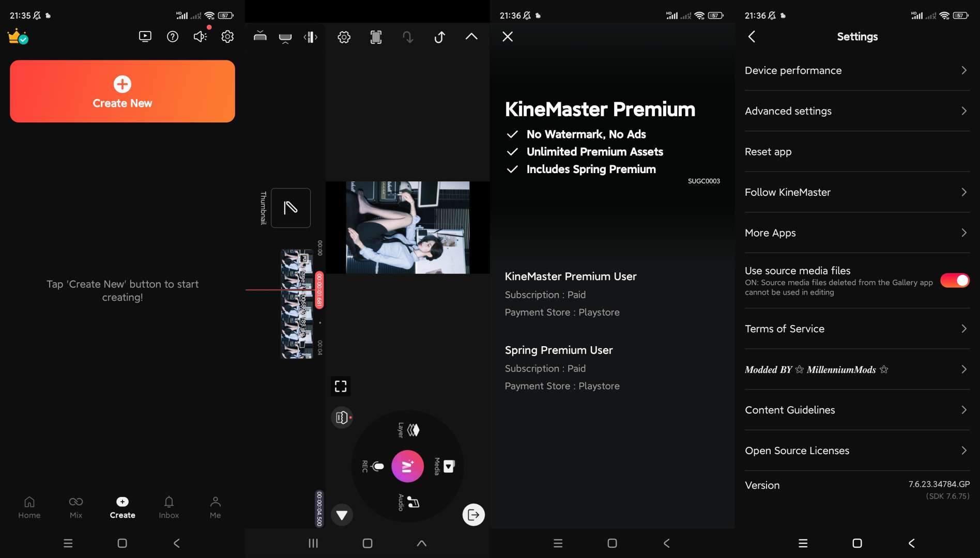
Task: Open the premium crown badge icon
Action: pyautogui.click(x=18, y=37)
